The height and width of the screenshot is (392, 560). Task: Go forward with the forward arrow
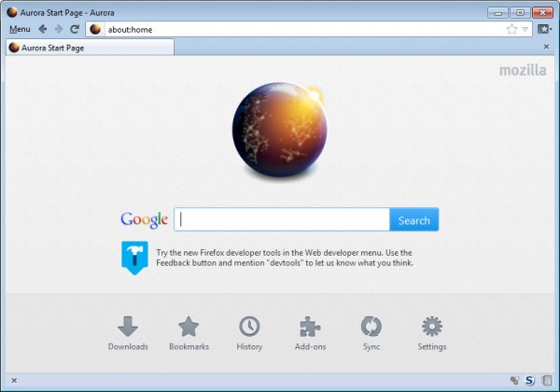[x=59, y=29]
